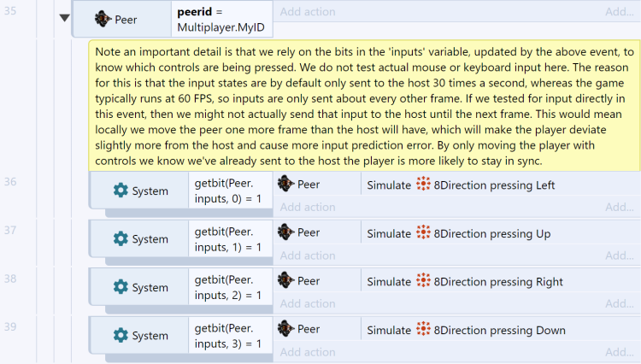The image size is (641, 364).
Task: Collapse event 35 with the triangle arrow
Action: click(64, 18)
